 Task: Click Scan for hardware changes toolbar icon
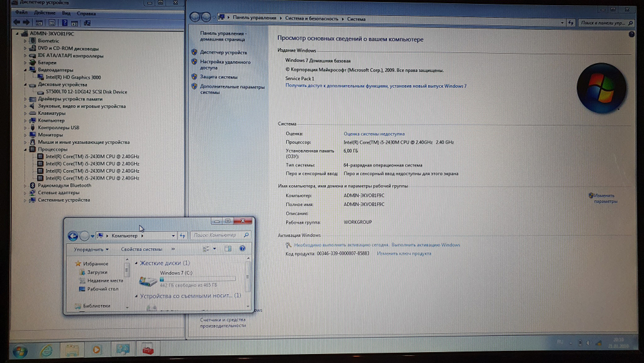pyautogui.click(x=87, y=23)
